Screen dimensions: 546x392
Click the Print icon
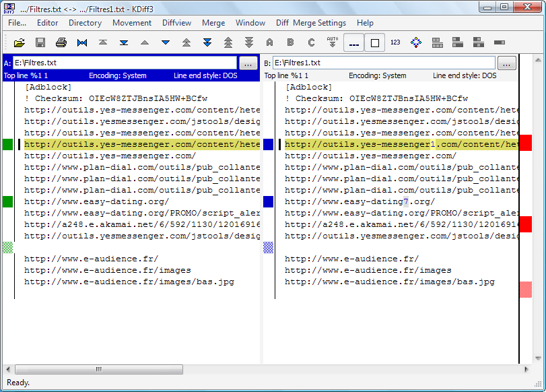(x=61, y=42)
